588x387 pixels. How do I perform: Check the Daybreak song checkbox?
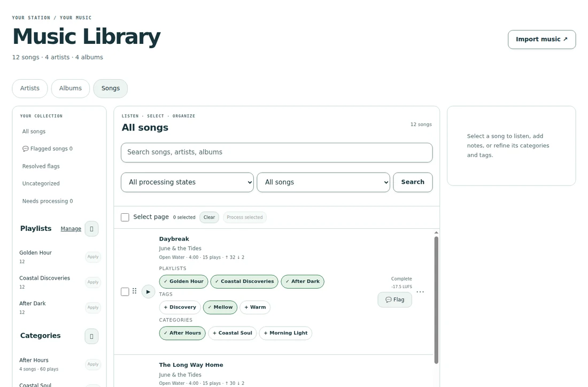coord(125,291)
